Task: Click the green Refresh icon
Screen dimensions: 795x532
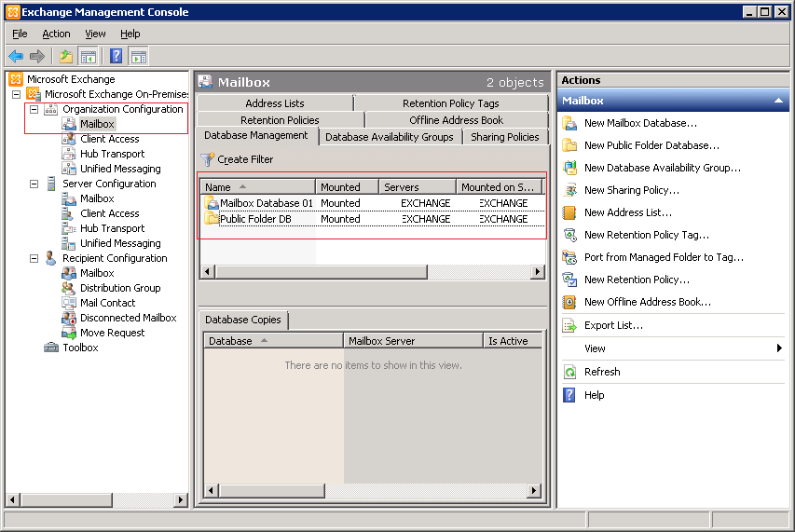Action: coord(569,372)
